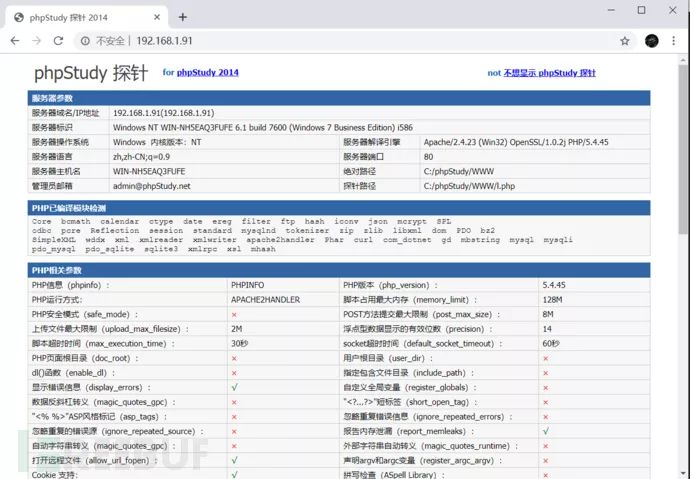
Task: Click the scrollbar up arrow
Action: point(683,60)
